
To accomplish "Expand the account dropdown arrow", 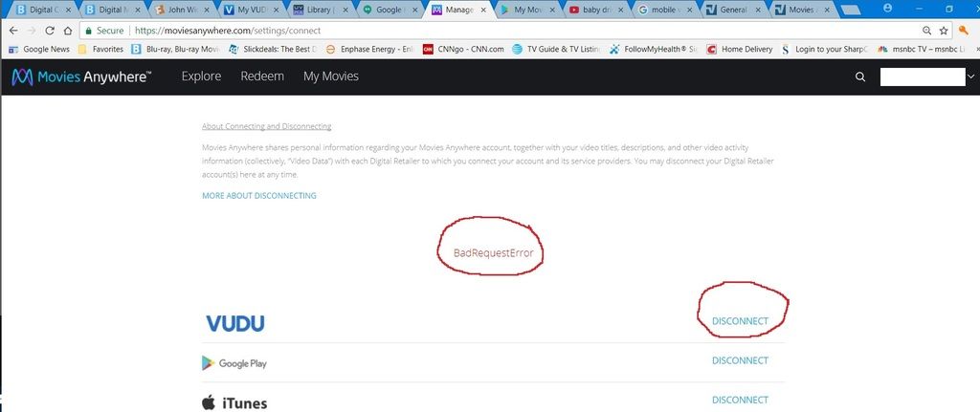I will [970, 76].
